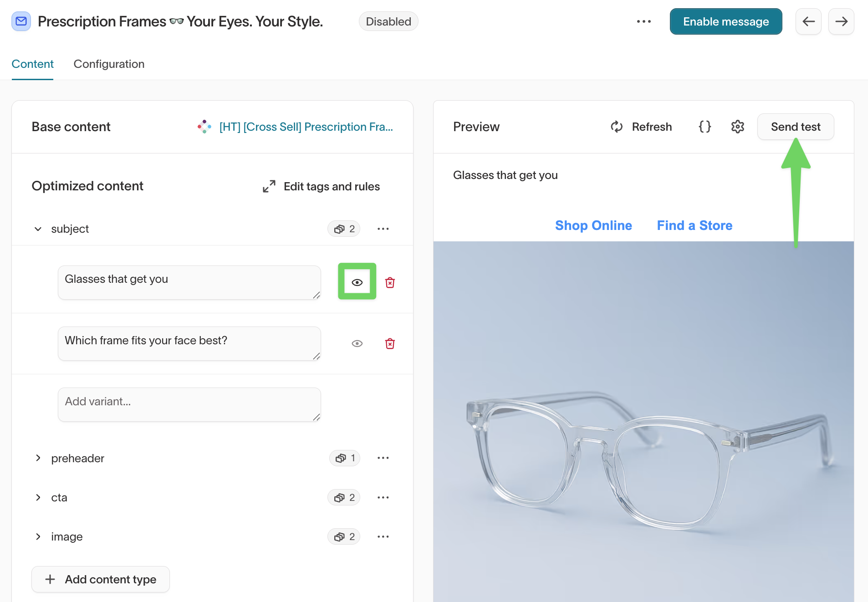Image resolution: width=868 pixels, height=602 pixels.
Task: Preview the 'Glasses that get you' variant
Action: tap(357, 282)
